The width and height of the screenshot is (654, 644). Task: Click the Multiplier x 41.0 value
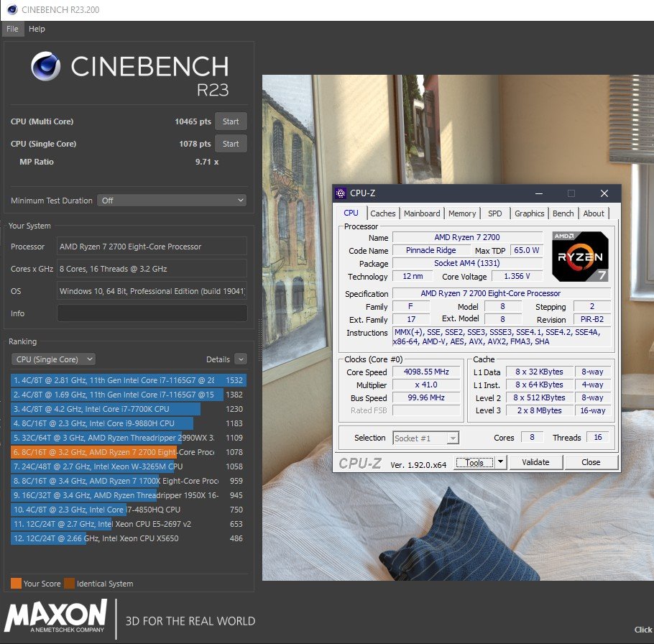tap(426, 385)
